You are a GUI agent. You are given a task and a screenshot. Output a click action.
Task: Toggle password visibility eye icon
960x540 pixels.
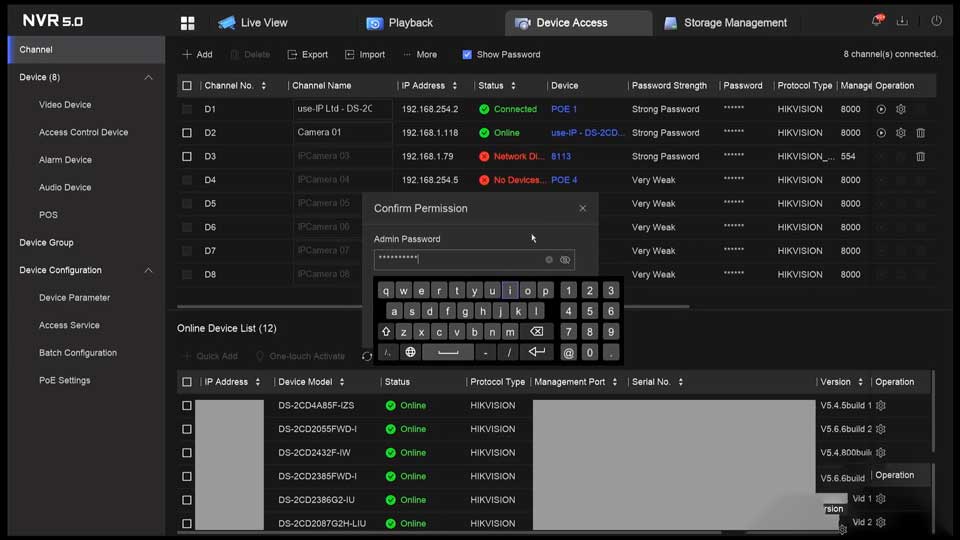(x=565, y=260)
